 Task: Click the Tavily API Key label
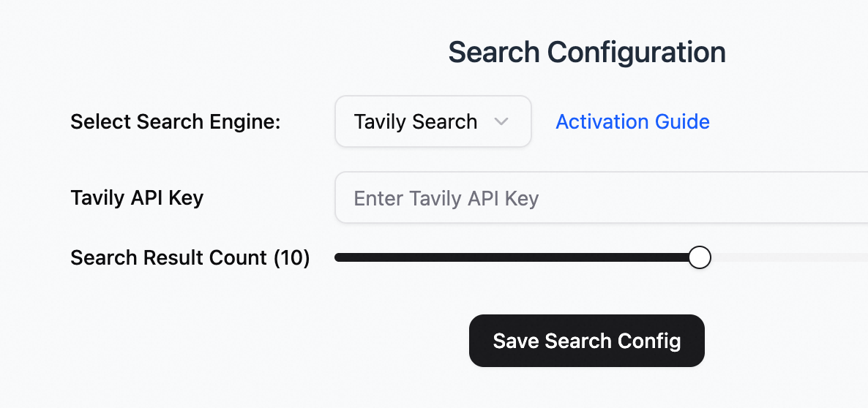coord(137,197)
